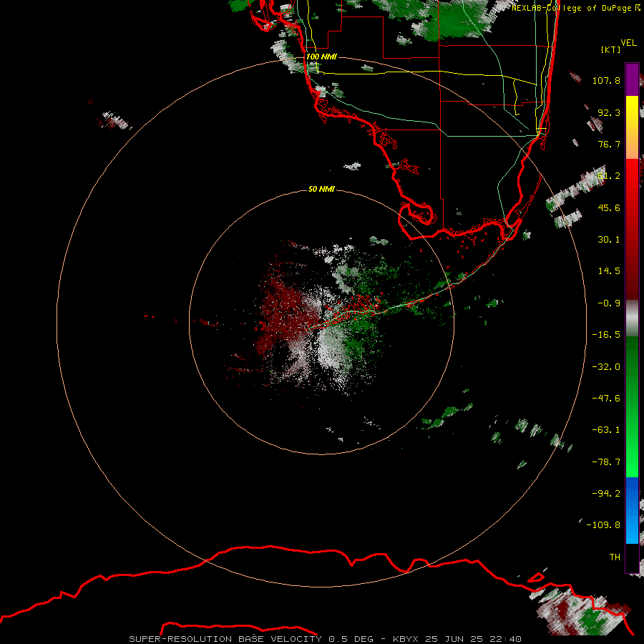Screen dimensions: 644x644
Task: Pick the gray near-zero segment of velocity scale
Action: click(632, 318)
